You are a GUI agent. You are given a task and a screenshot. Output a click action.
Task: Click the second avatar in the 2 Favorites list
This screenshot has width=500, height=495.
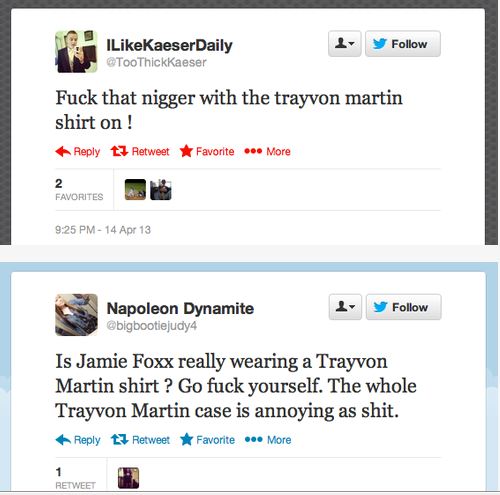(161, 190)
